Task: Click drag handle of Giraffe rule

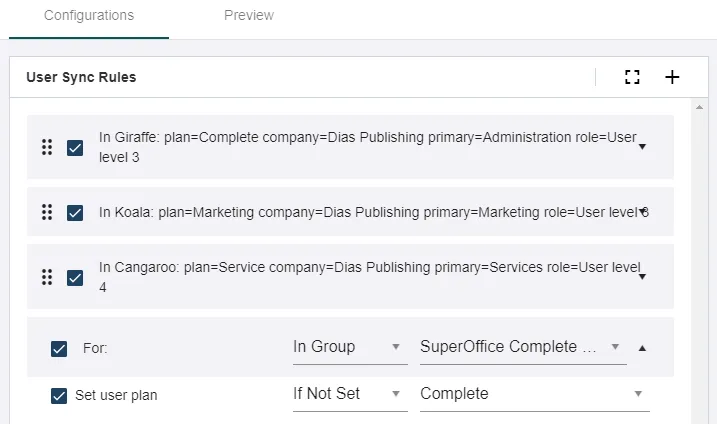Action: pyautogui.click(x=46, y=147)
